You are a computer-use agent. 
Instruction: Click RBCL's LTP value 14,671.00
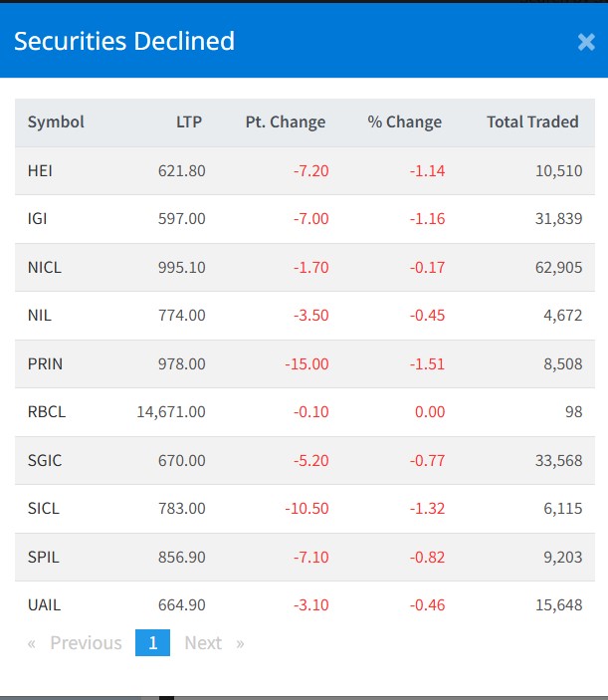[170, 412]
